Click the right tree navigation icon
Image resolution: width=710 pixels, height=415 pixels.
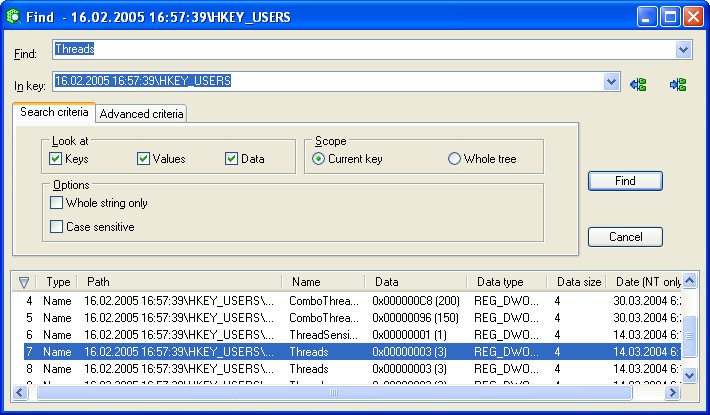pyautogui.click(x=678, y=84)
